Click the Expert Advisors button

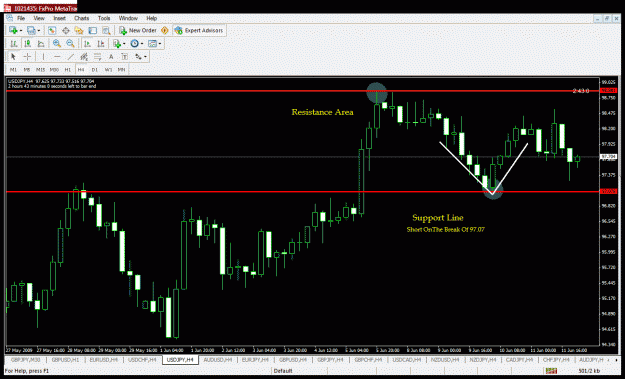point(199,31)
